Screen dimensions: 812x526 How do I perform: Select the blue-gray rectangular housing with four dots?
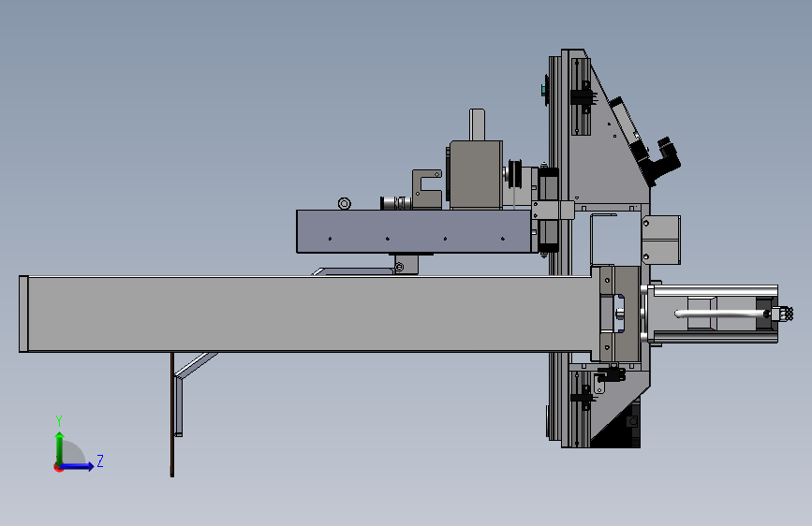click(414, 231)
